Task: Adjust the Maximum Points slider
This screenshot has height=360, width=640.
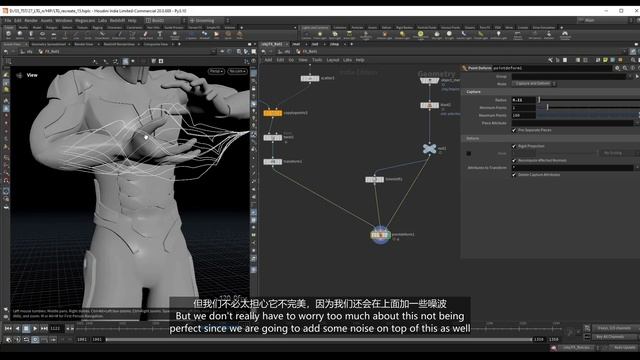Action: (588, 116)
